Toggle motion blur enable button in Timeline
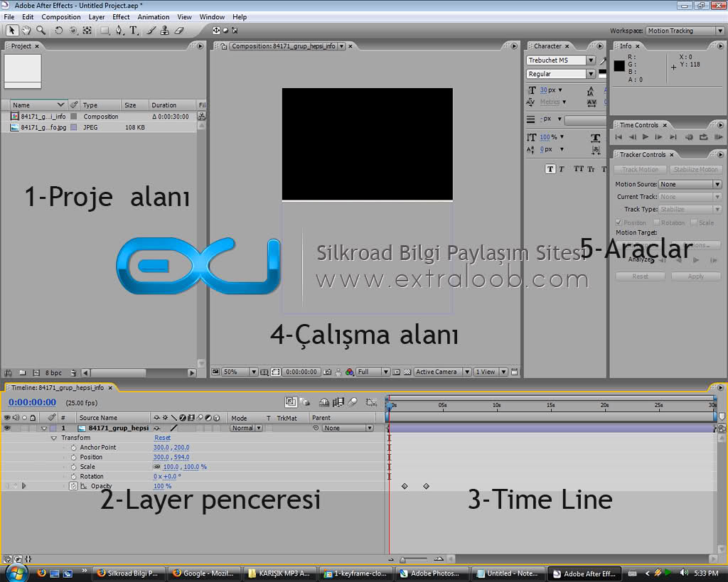Image resolution: width=728 pixels, height=582 pixels. tap(353, 402)
